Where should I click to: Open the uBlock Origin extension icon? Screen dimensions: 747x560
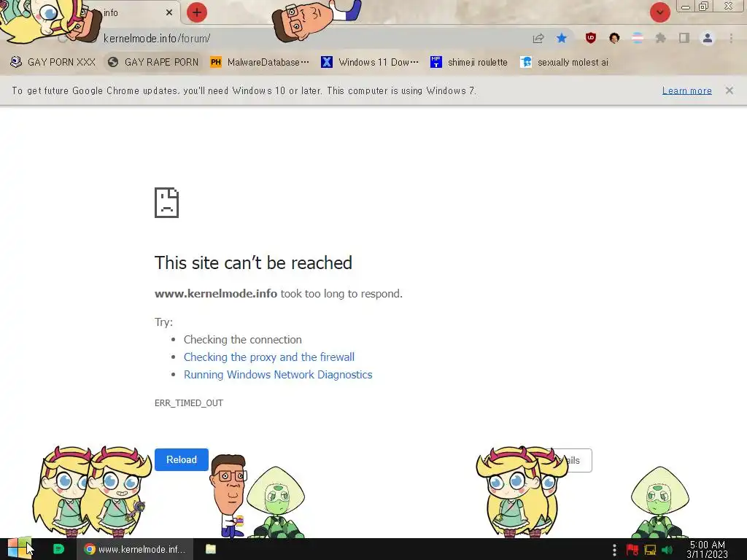[591, 38]
